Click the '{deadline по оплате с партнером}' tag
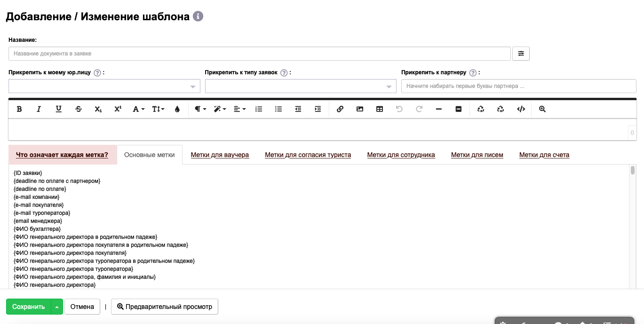 pos(57,181)
